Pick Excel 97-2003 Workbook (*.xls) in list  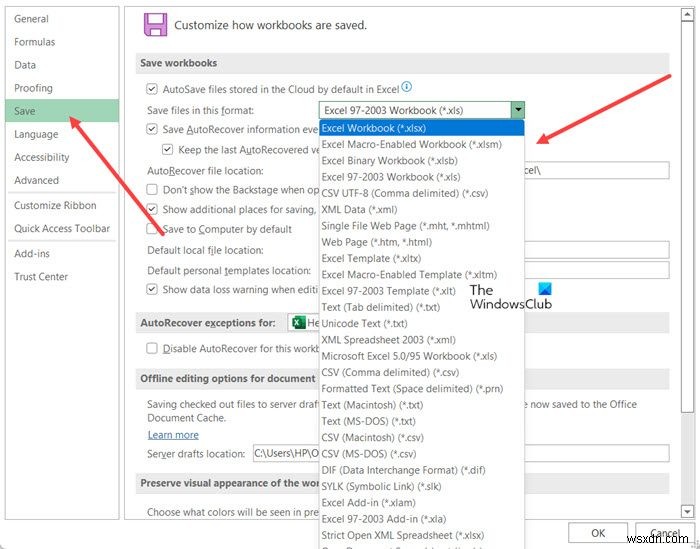click(x=422, y=177)
